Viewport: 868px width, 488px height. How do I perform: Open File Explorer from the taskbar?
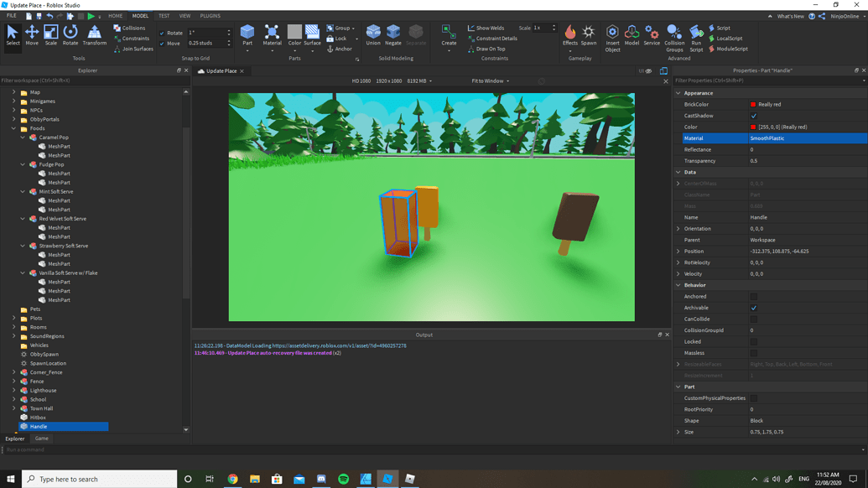[255, 479]
